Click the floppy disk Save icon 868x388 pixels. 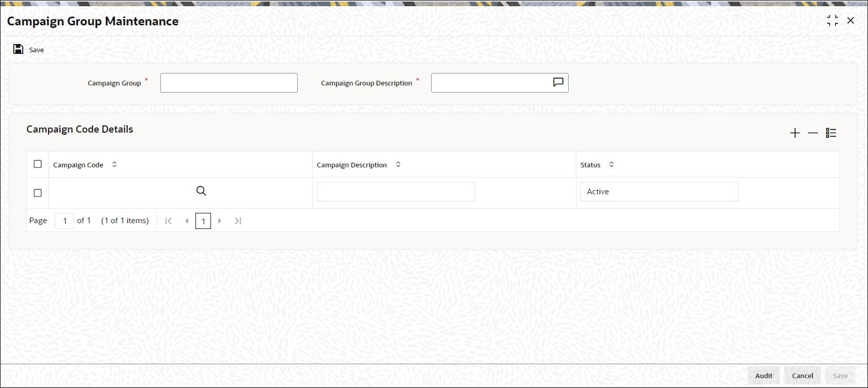18,49
